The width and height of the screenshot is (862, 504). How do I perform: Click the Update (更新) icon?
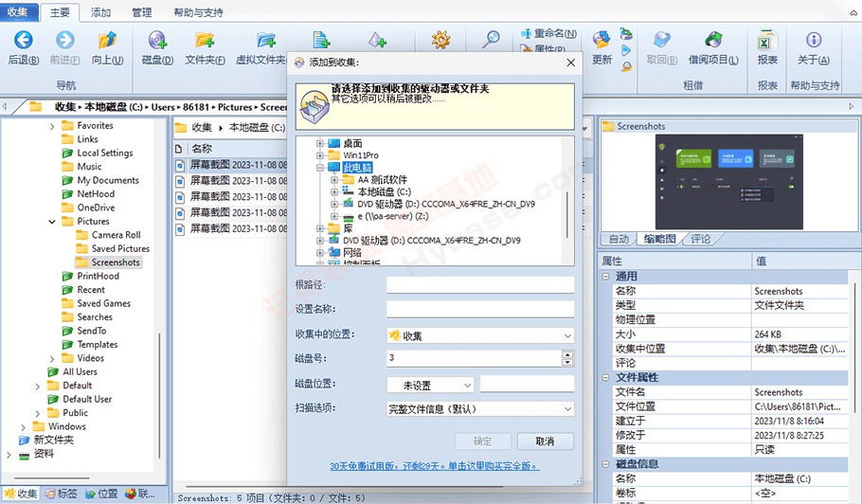tap(602, 40)
